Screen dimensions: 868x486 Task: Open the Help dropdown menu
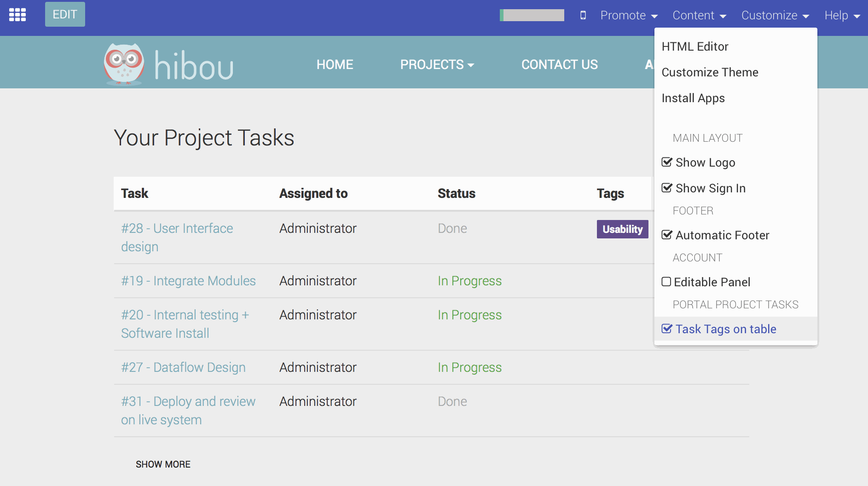[x=842, y=15]
